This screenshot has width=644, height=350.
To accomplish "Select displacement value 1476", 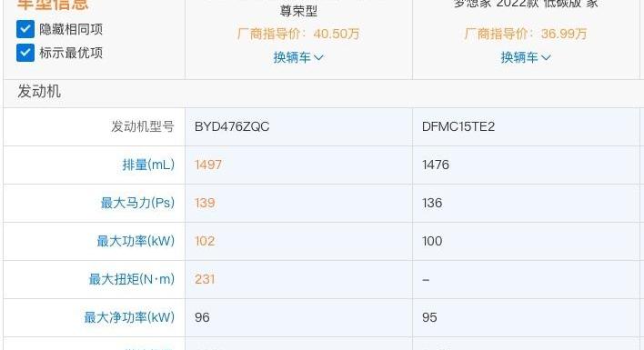I will tap(436, 165).
